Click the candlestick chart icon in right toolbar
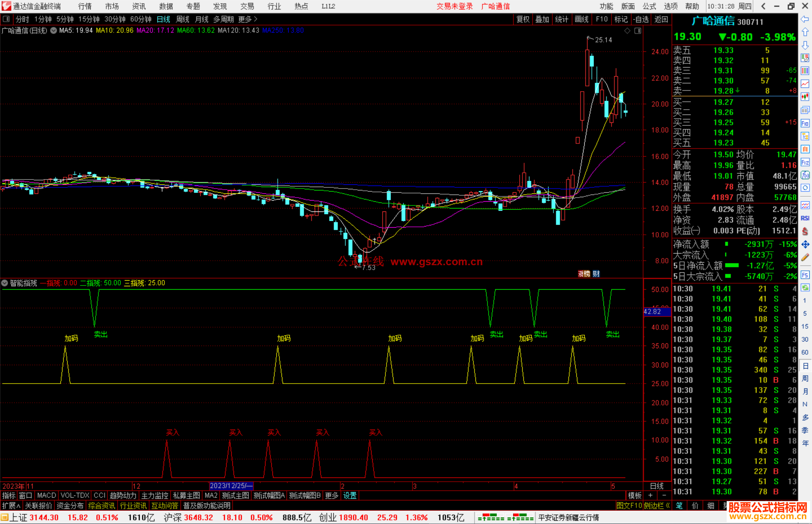Screen dimensions: 812x524 coord(805,97)
